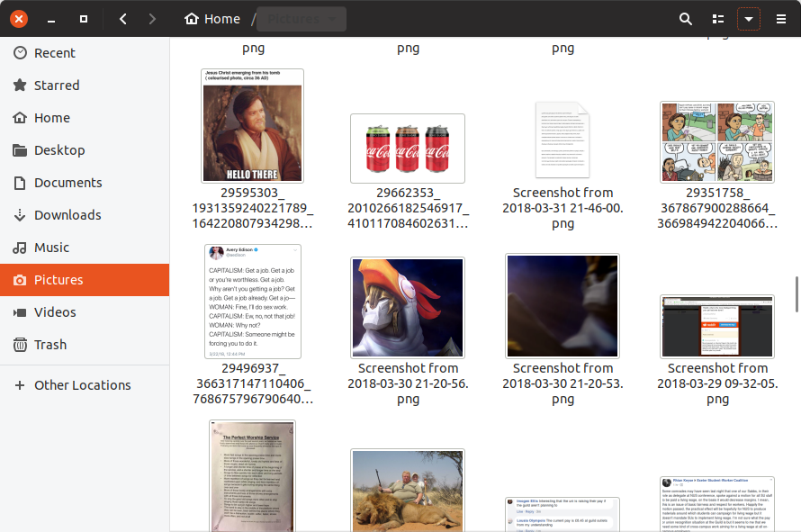Select the Exeter Student Worker post thumbnail
The image size is (801, 532).
pos(717,504)
